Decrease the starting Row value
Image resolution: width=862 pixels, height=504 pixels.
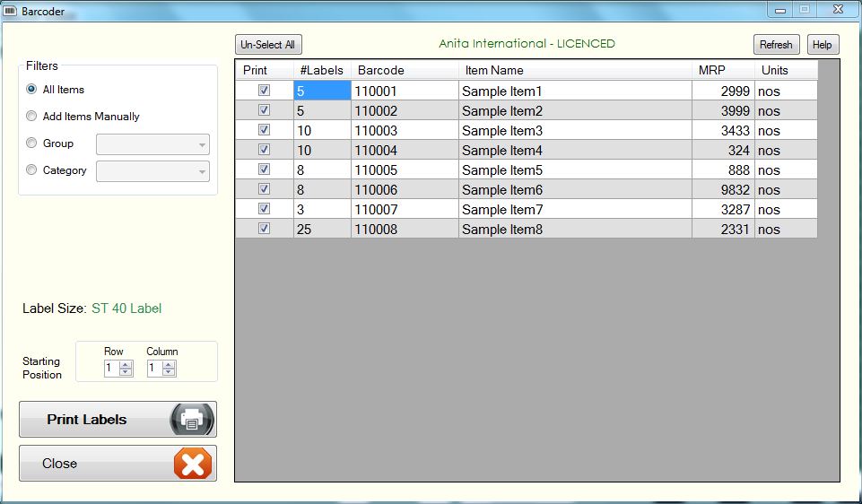coord(126,372)
